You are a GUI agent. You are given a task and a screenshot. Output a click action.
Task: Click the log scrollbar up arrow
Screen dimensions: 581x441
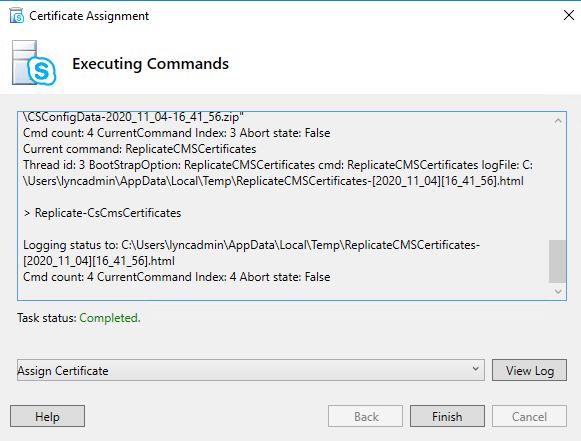click(x=558, y=120)
